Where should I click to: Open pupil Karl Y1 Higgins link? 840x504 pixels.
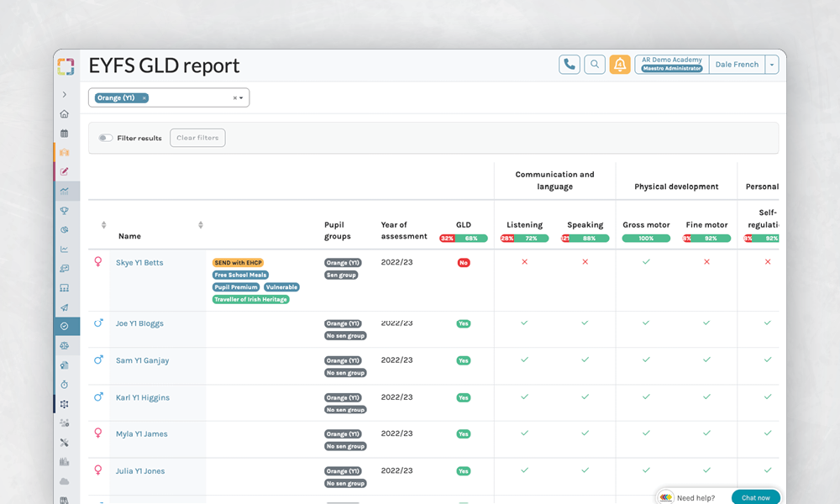click(142, 397)
